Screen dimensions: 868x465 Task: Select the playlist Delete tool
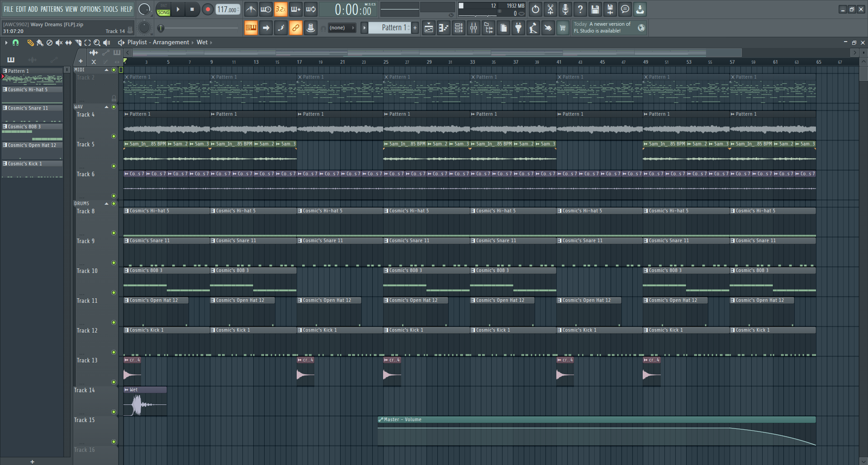[49, 42]
